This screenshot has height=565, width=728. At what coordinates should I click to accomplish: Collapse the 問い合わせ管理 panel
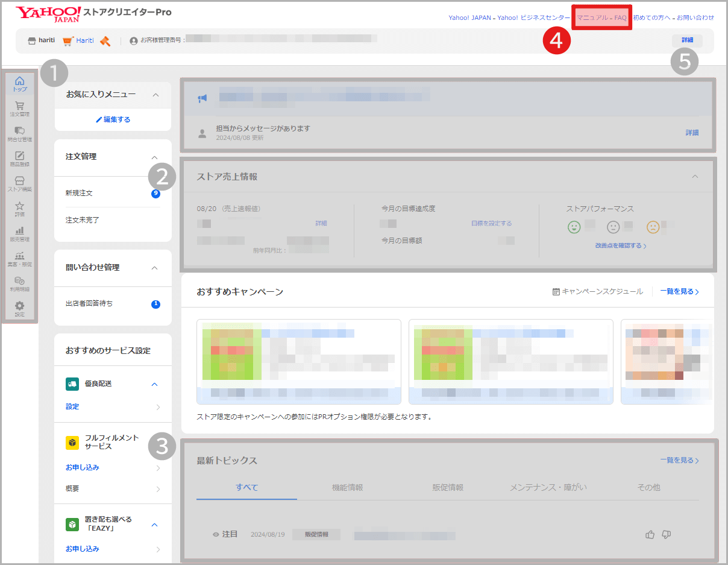154,268
